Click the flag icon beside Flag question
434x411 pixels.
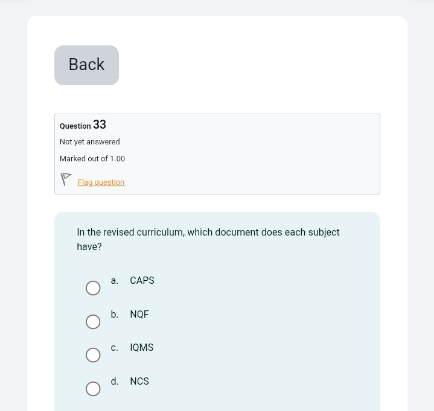(66, 179)
